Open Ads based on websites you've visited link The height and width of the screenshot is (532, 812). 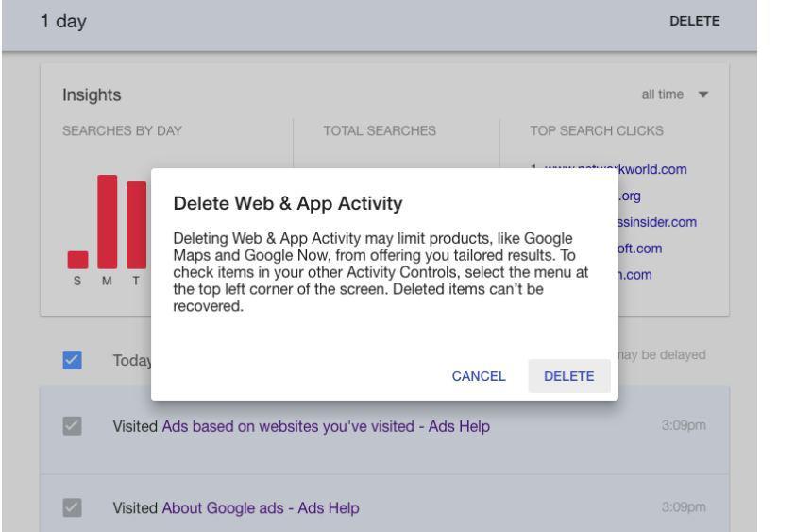(x=326, y=426)
